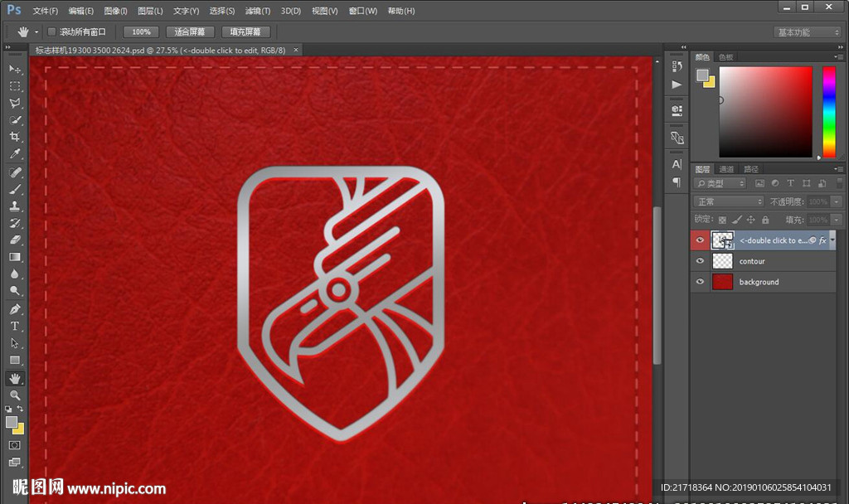Open the 基本功能 workspace dropdown
The image size is (849, 504).
click(807, 32)
